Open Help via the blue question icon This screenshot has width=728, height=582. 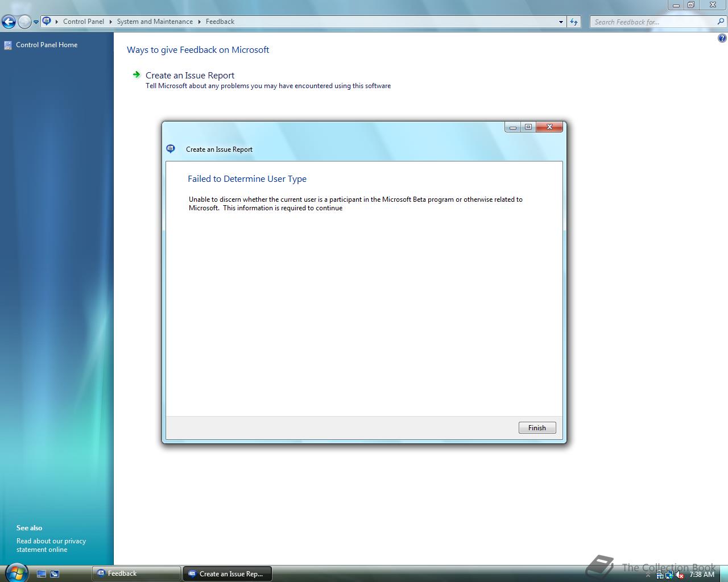coord(722,38)
